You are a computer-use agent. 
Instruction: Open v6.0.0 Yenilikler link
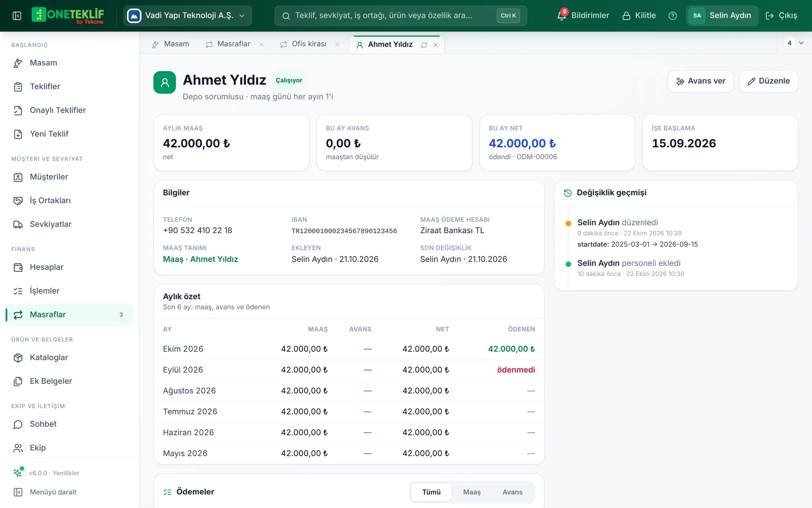click(47, 473)
